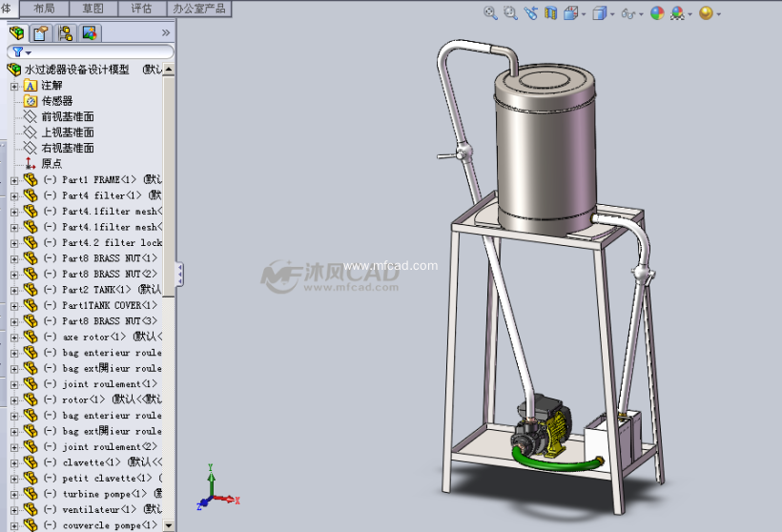782x532 pixels.
Task: Open the DisplayManager tab icon
Action: coord(89,32)
